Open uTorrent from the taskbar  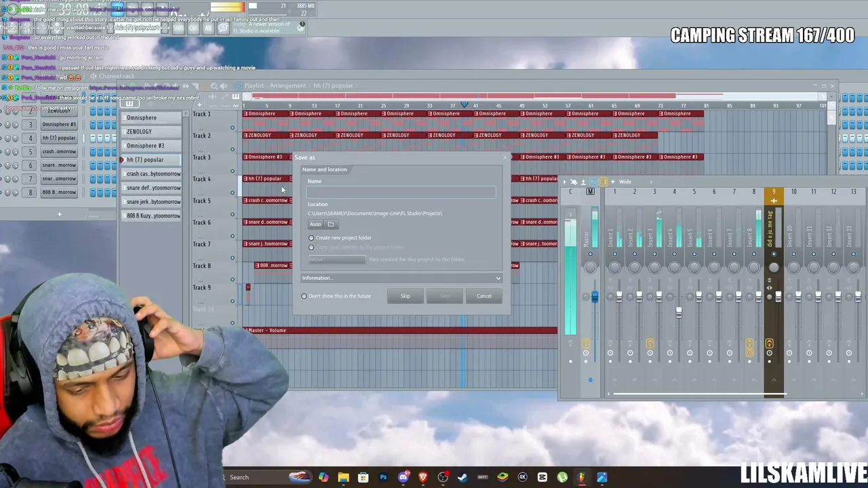pos(562,477)
